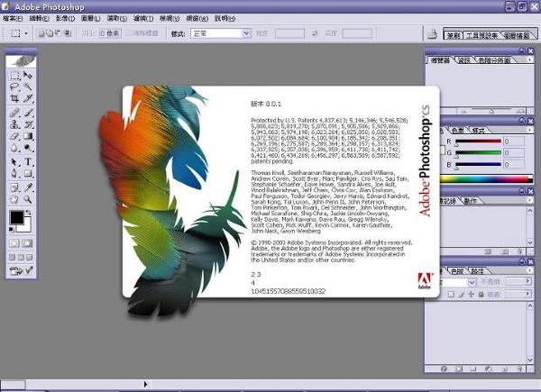The width and height of the screenshot is (541, 392).
Task: Switch to Full Screen mode
Action: 30,257
